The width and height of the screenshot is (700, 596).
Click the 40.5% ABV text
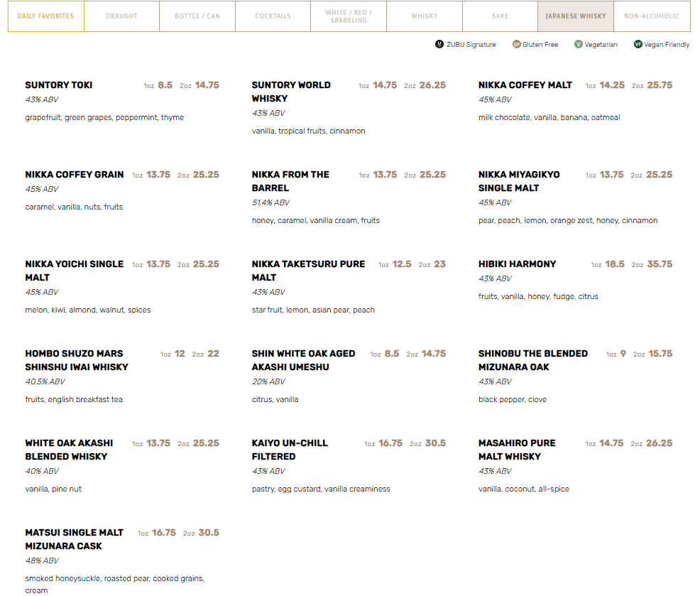pos(45,381)
